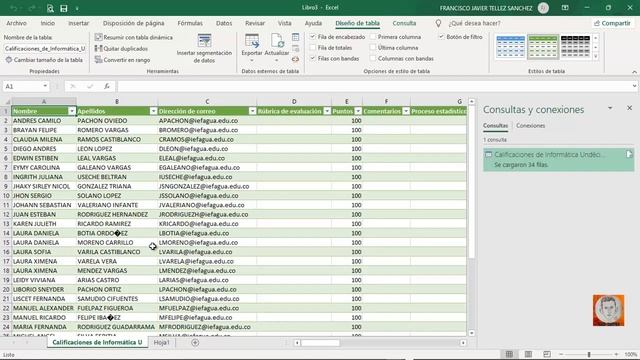Add a new sheet with plus icon
The height and width of the screenshot is (360, 640).
click(x=195, y=342)
